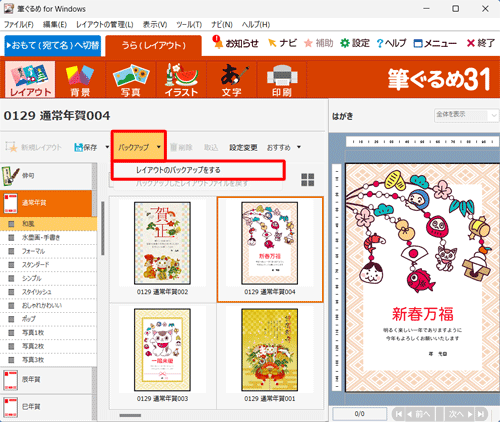The height and width of the screenshot is (422, 500).
Task: Open the ナビ(N) menu
Action: pyautogui.click(x=222, y=25)
